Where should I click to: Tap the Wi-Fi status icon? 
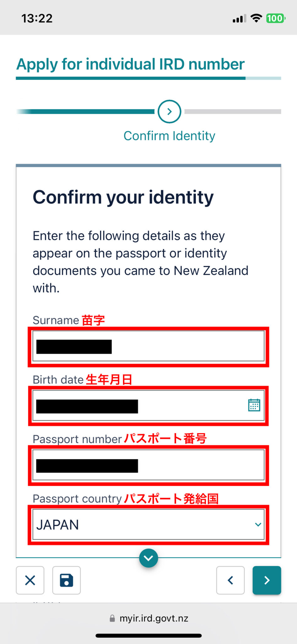click(256, 18)
